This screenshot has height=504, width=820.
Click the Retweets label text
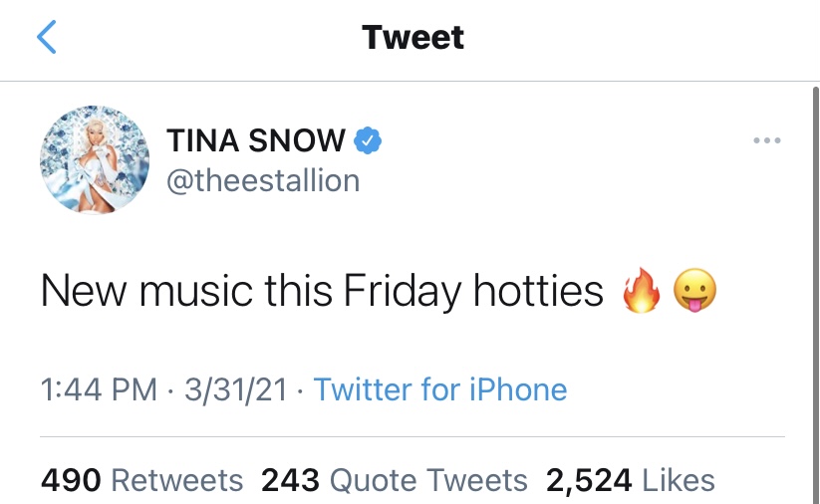coord(177,480)
